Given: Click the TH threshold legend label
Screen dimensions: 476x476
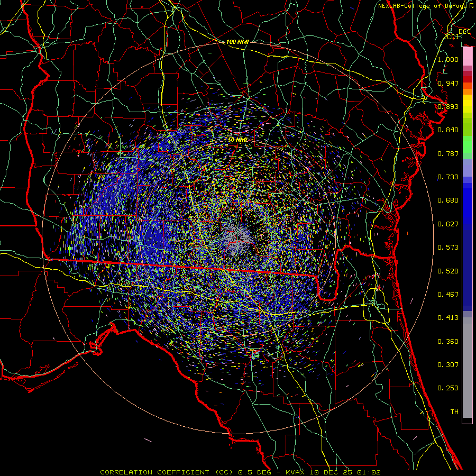Looking at the screenshot, I should (454, 412).
